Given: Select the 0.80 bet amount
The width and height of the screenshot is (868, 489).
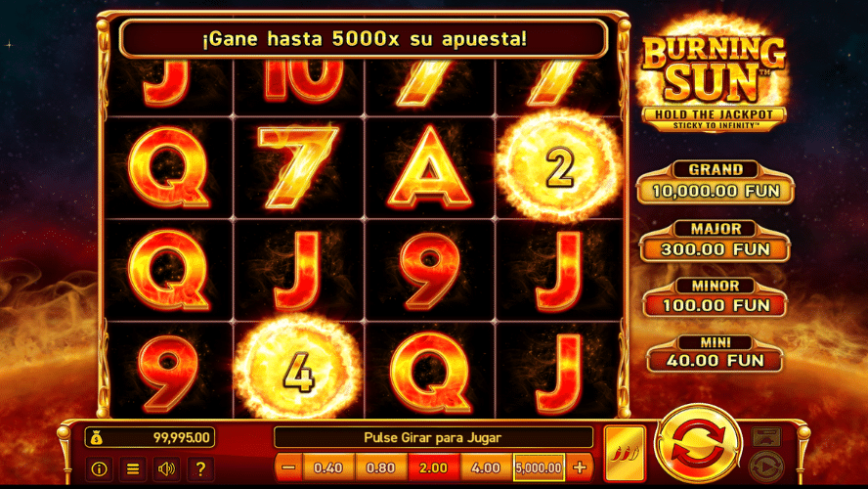Looking at the screenshot, I should pyautogui.click(x=381, y=467).
